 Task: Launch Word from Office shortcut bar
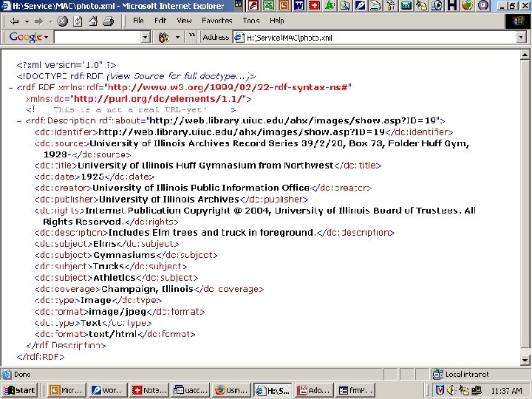(x=299, y=5)
